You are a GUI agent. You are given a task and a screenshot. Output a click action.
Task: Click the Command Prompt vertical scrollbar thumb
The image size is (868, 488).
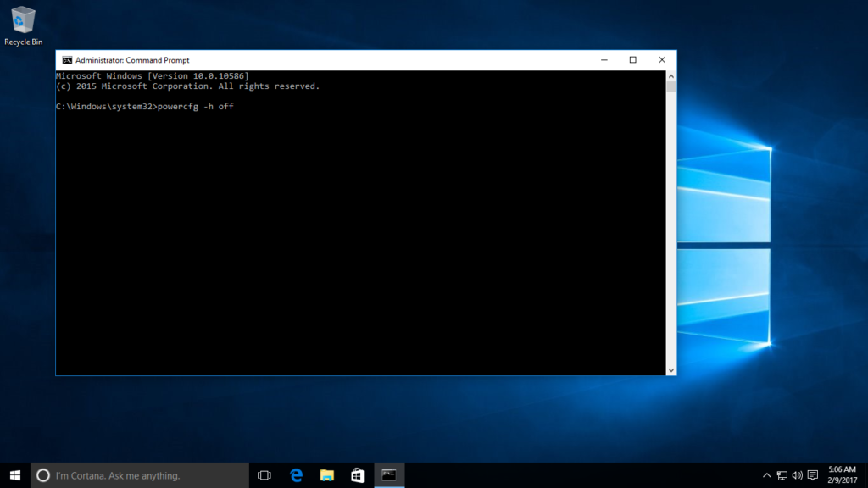pos(671,87)
